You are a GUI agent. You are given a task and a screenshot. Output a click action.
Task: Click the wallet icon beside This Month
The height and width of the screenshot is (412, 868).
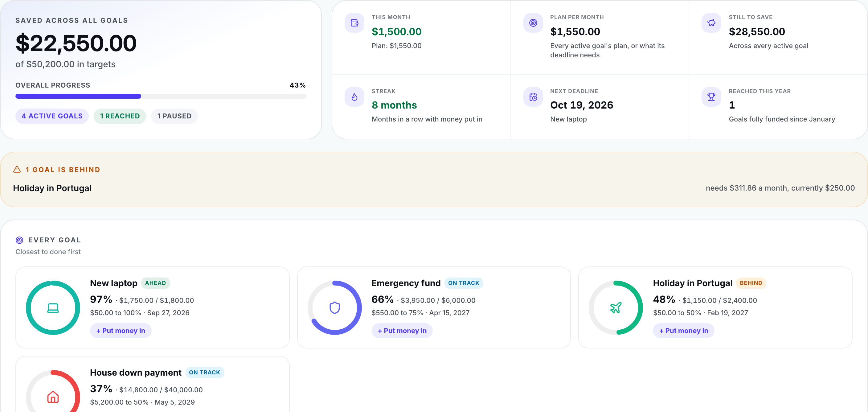point(354,23)
